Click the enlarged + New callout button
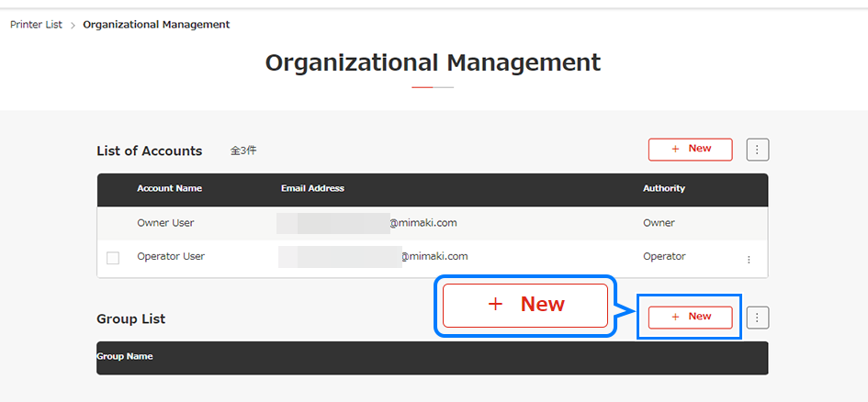 525,305
